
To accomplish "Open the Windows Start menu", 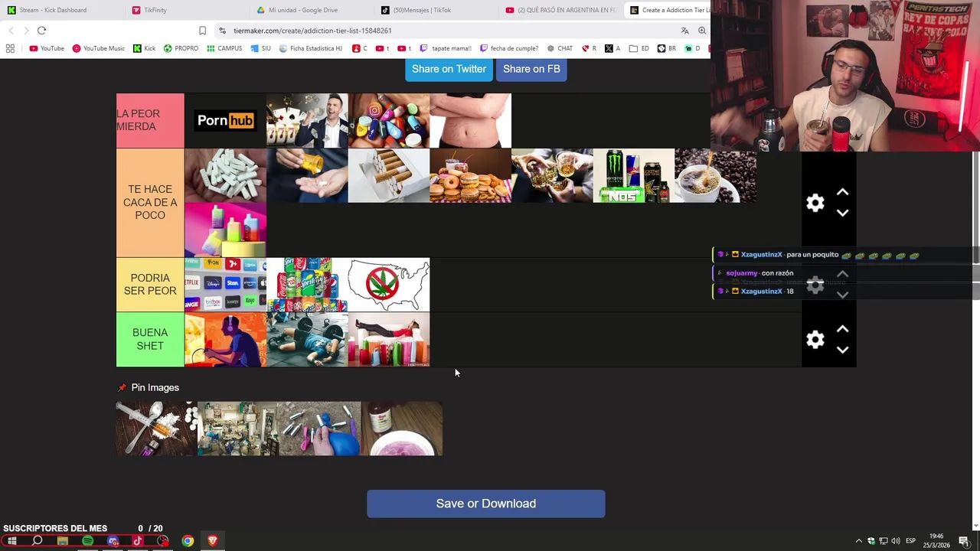I will (11, 541).
